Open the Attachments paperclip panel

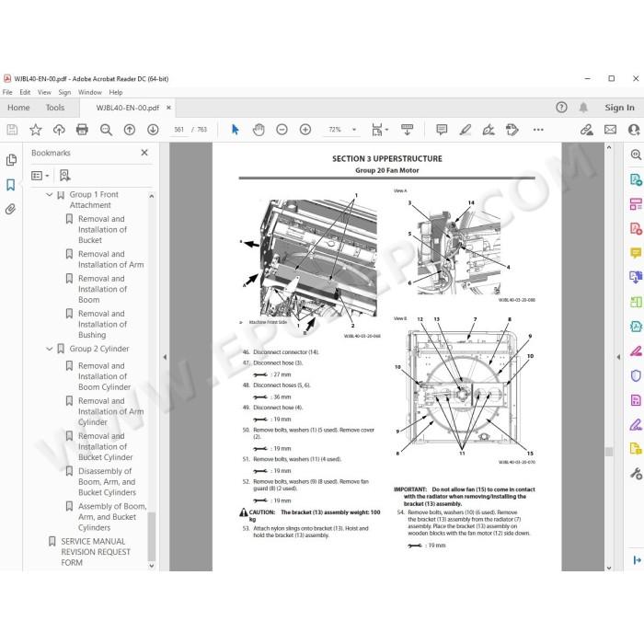[11, 210]
